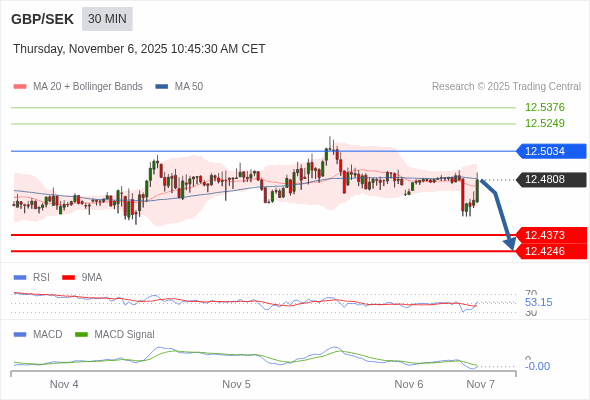Click the MACD value -0.00

click(x=537, y=366)
